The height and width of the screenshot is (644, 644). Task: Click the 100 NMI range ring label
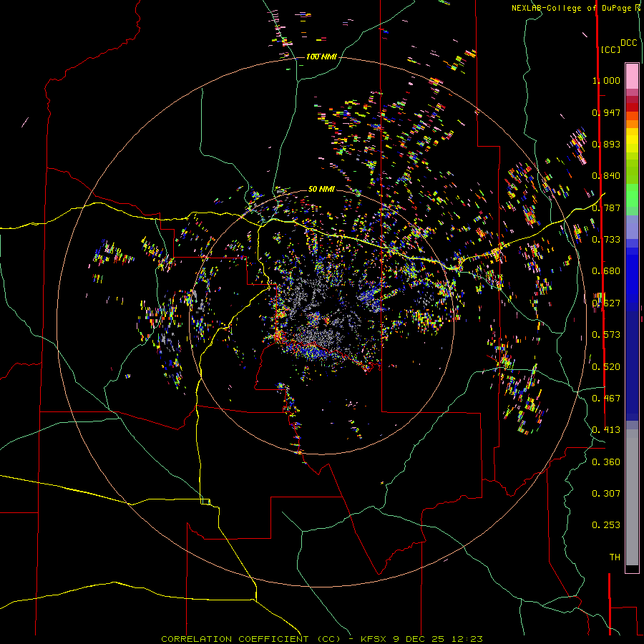(x=321, y=57)
